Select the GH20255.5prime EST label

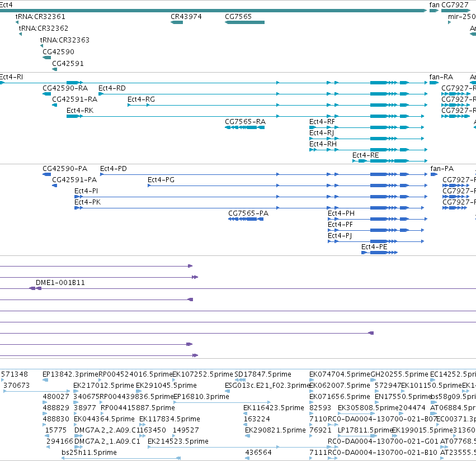(399, 374)
